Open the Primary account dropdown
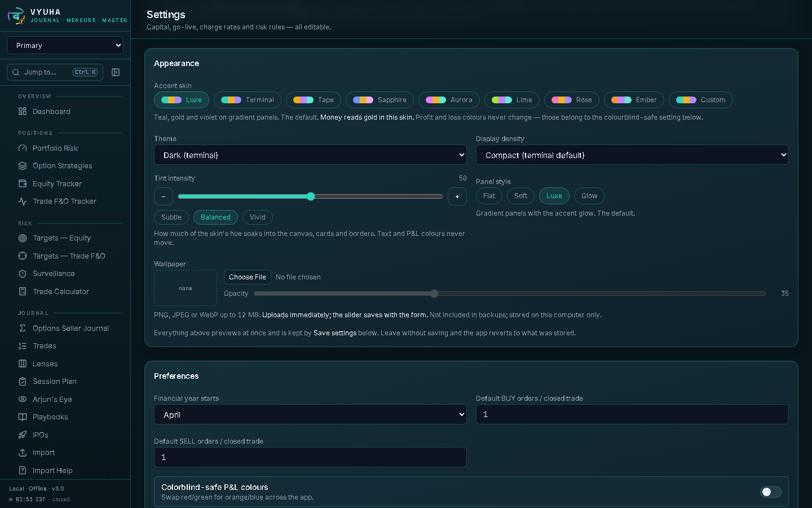The height and width of the screenshot is (508, 812). [x=65, y=45]
